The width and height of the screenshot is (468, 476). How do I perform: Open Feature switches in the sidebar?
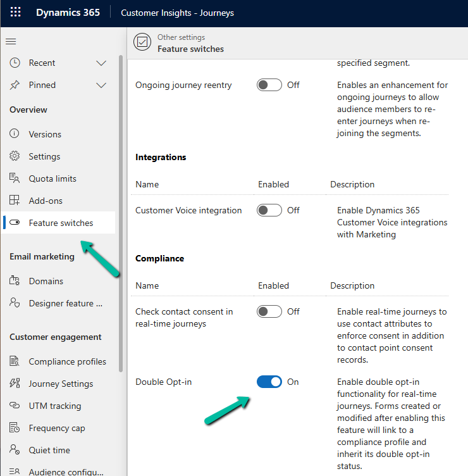[61, 223]
